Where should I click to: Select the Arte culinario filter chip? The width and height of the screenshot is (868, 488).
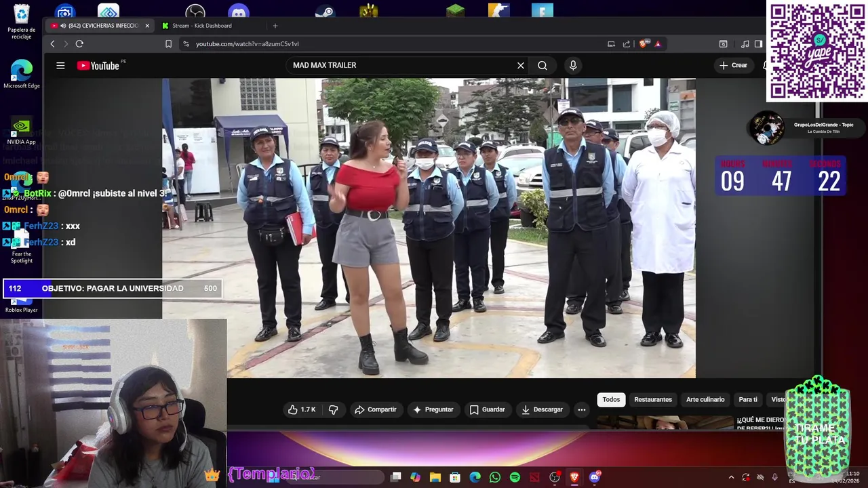(x=705, y=399)
